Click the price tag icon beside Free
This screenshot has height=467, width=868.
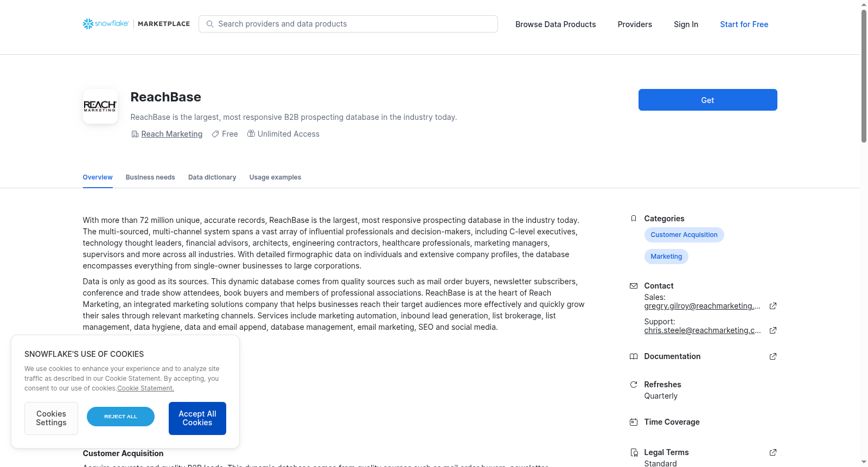215,134
